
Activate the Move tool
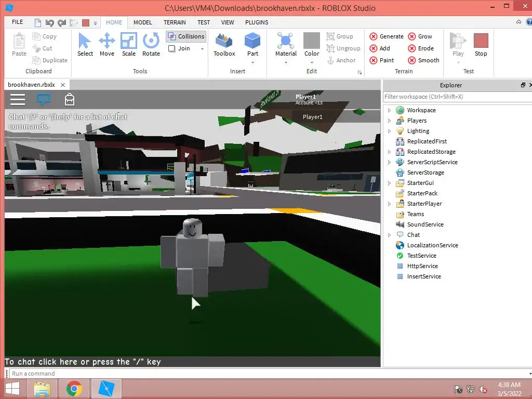click(107, 45)
